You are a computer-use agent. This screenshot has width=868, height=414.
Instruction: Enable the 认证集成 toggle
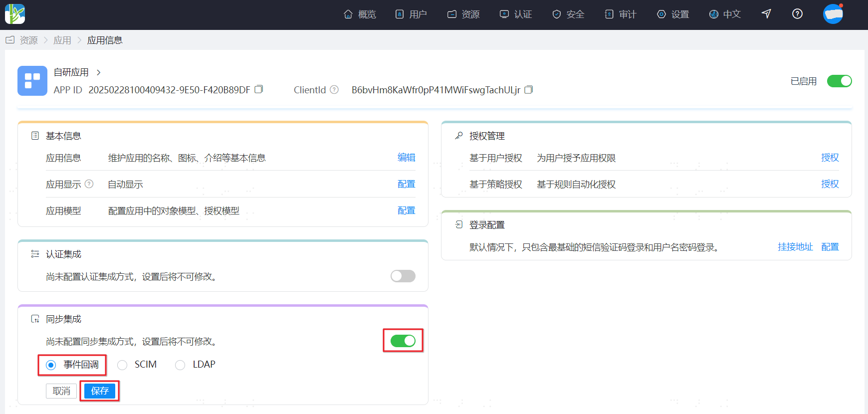(403, 276)
